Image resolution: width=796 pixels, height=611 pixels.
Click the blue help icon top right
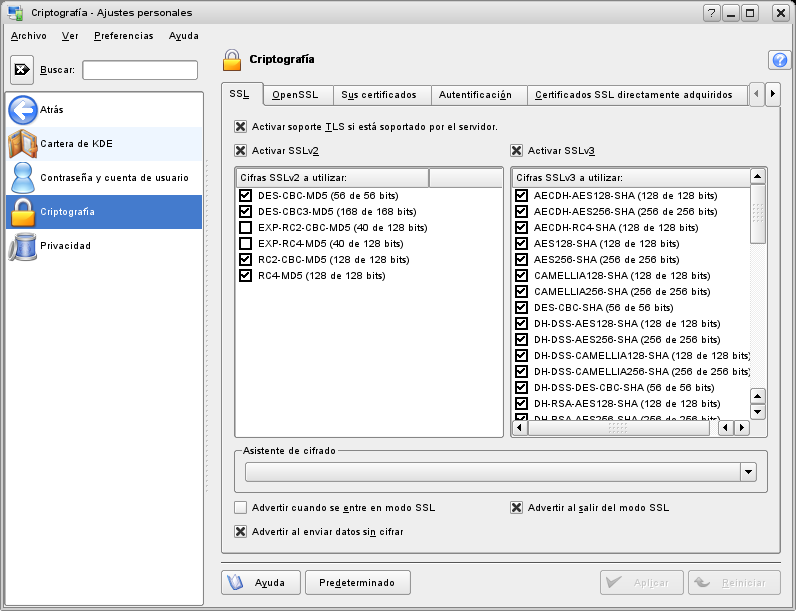pos(779,60)
